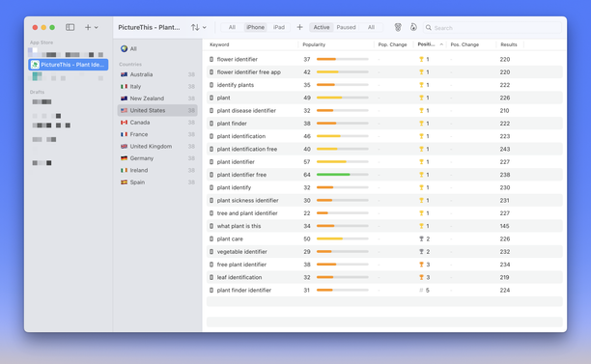Sort by Results column header
The width and height of the screenshot is (591, 364).
509,44
